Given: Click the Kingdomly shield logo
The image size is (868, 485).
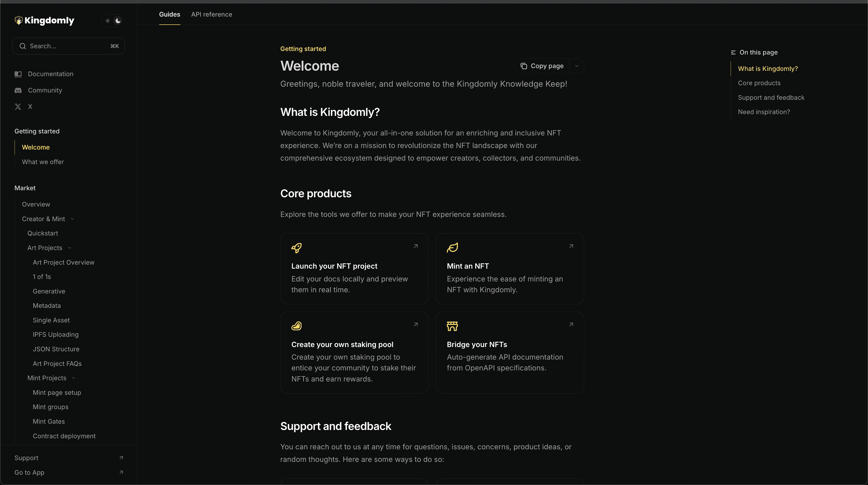Looking at the screenshot, I should point(19,21).
